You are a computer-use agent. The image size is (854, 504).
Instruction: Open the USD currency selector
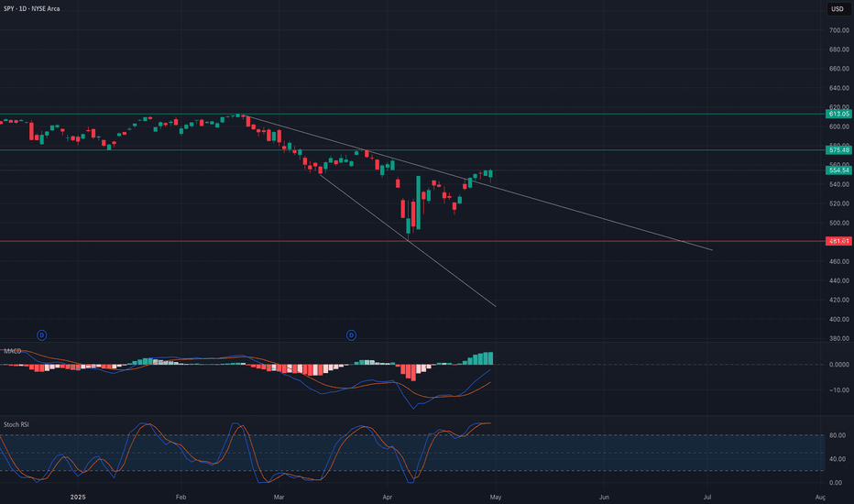click(838, 9)
